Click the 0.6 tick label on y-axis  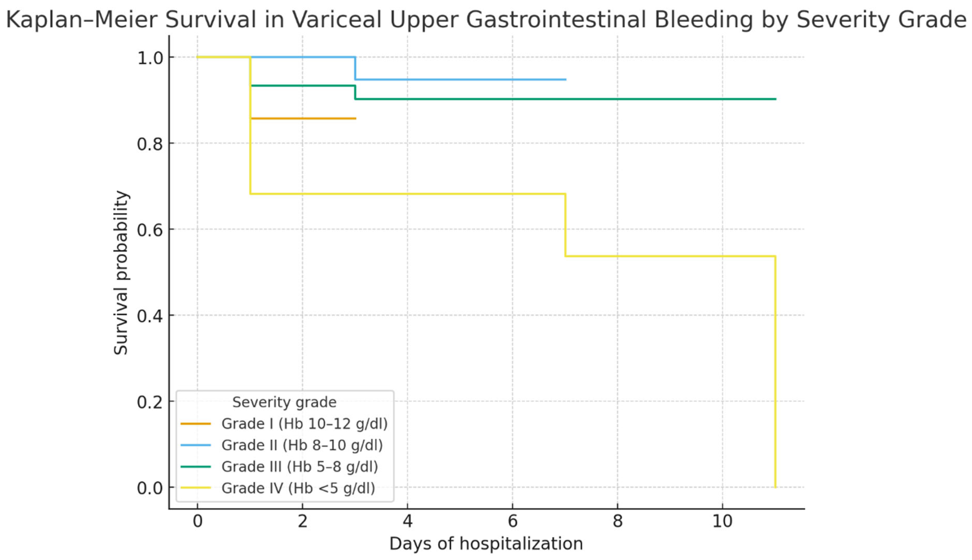[x=150, y=230]
